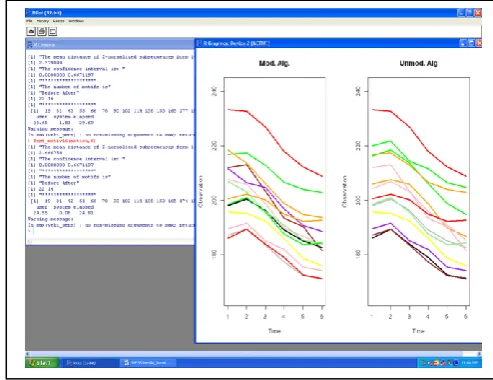Click the R Console horizontal scrollbar
The width and height of the screenshot is (493, 380).
click(112, 241)
